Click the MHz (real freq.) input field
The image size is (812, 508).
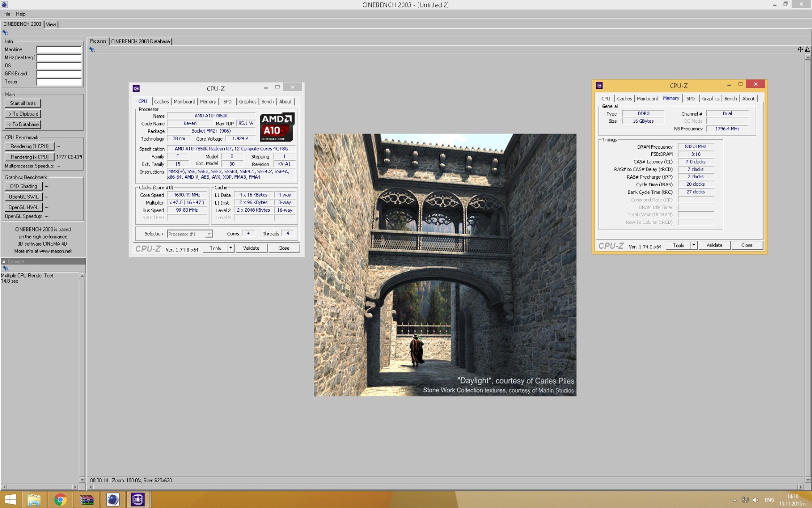point(59,57)
